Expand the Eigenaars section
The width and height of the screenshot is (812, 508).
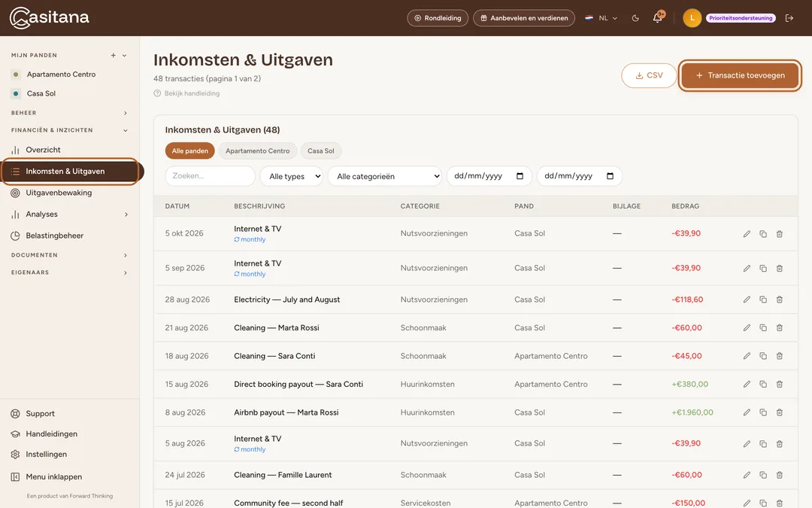coord(69,272)
